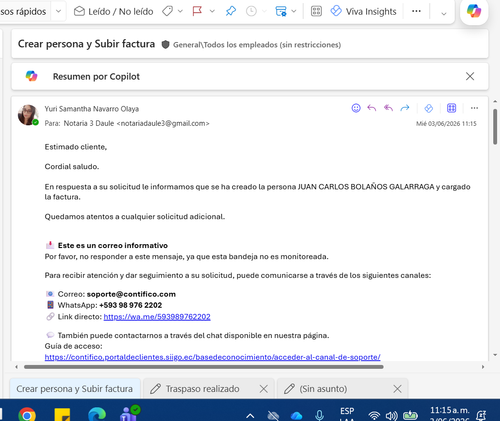This screenshot has width=500, height=421.
Task: Open the toolbar more options ellipsis
Action: tap(416, 11)
